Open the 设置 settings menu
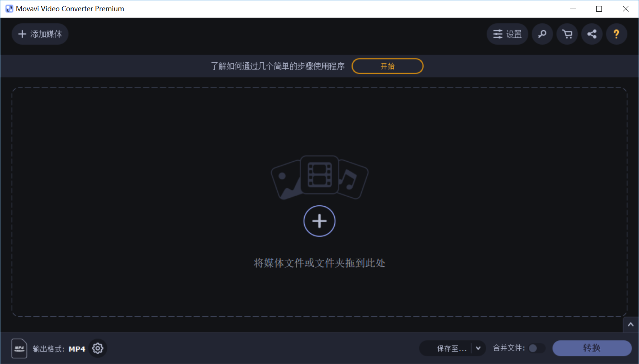Image resolution: width=639 pixels, height=364 pixels. 507,34
